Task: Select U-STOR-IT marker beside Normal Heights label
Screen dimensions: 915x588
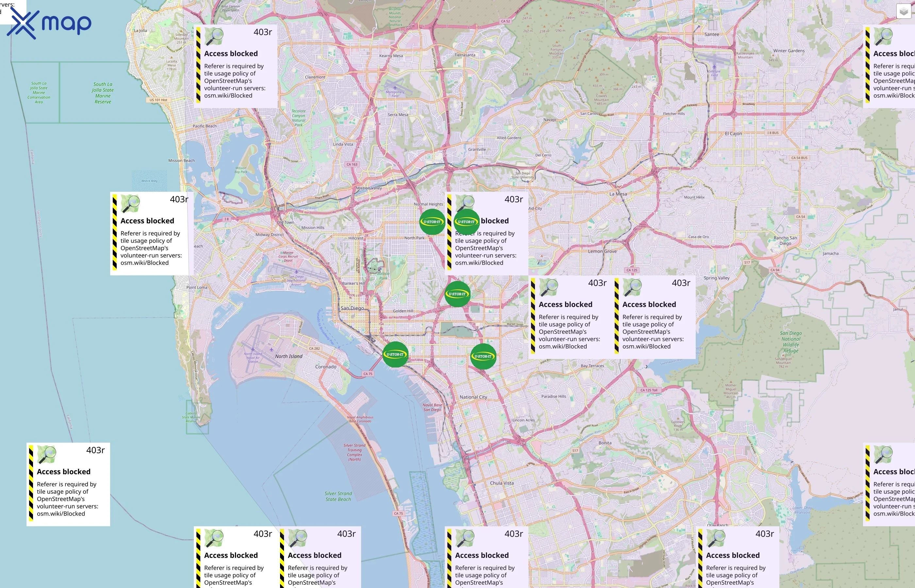Action: click(x=432, y=222)
